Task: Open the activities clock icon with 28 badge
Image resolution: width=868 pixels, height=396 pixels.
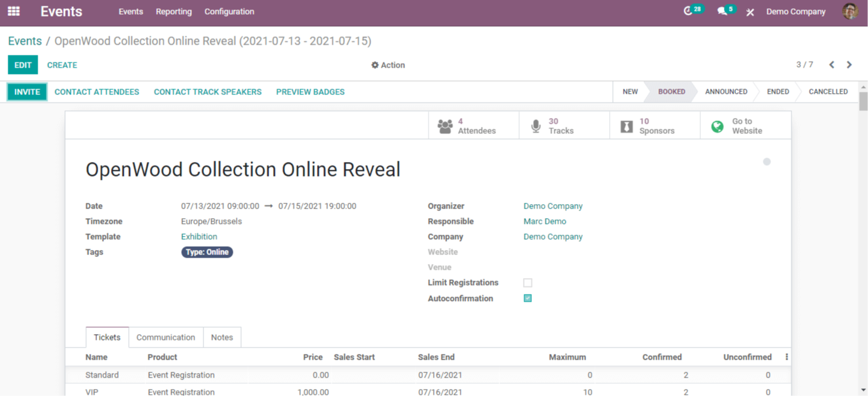Action: tap(693, 11)
